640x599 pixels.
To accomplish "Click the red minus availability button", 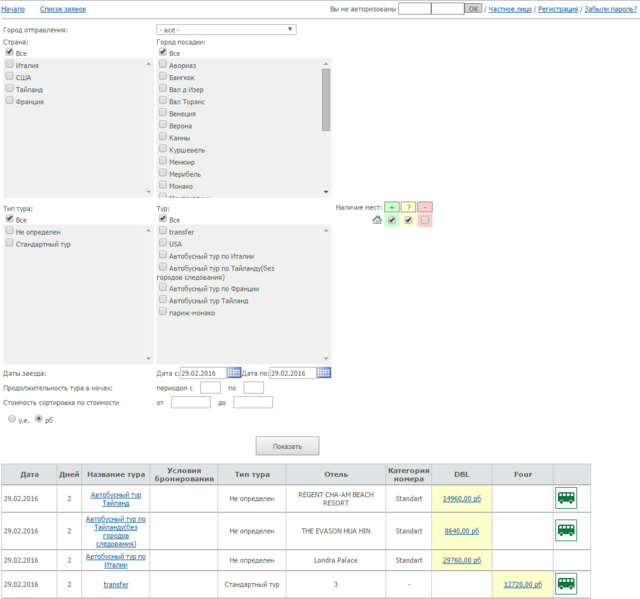I will tap(425, 206).
